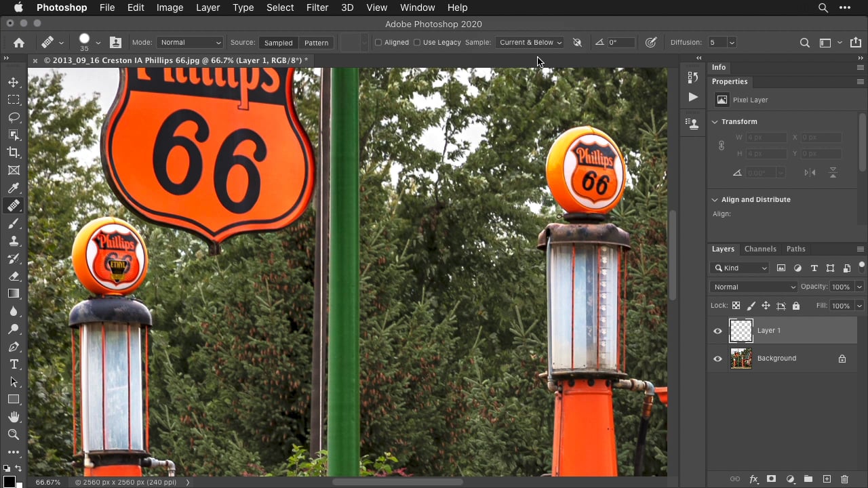Create new group folder icon
Screen dimensions: 868x488
(x=808, y=479)
